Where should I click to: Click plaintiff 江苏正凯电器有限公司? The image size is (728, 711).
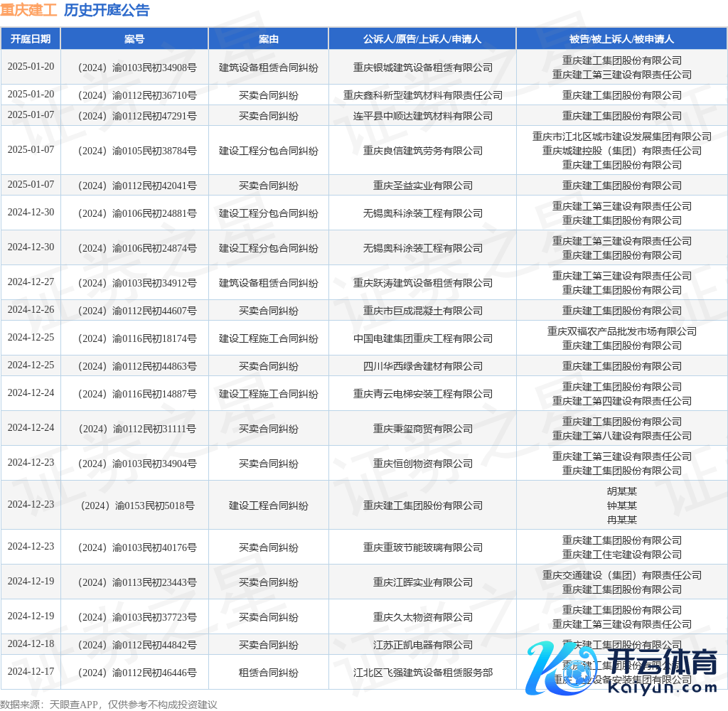point(422,645)
